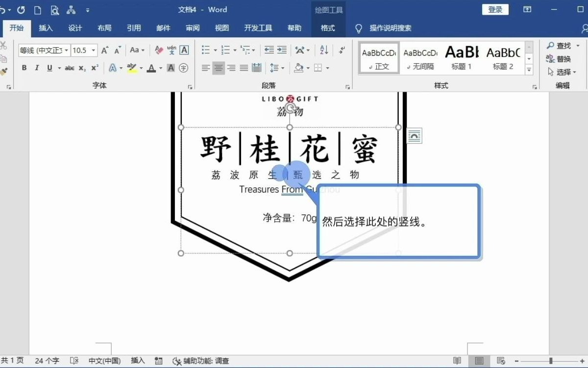Apply superscript formatting

point(94,68)
